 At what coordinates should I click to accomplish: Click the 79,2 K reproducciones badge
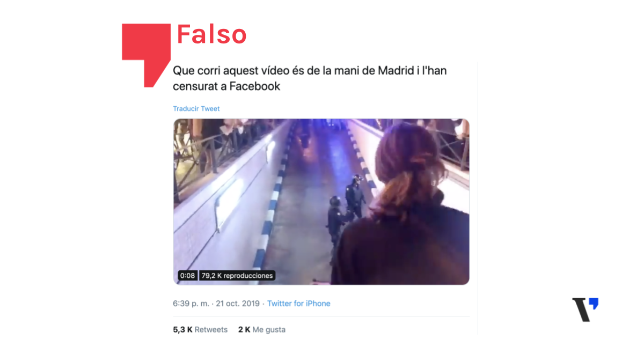[x=237, y=276]
